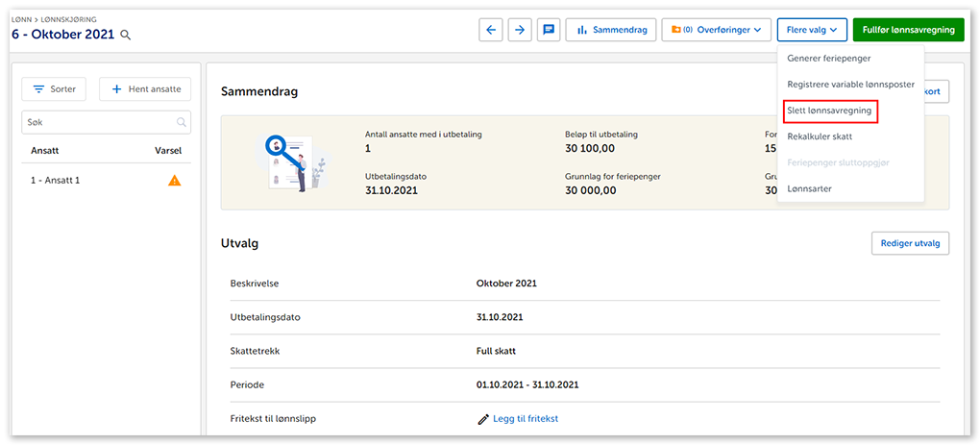Open the Sorter options
Image resolution: width=980 pixels, height=445 pixels.
point(55,89)
